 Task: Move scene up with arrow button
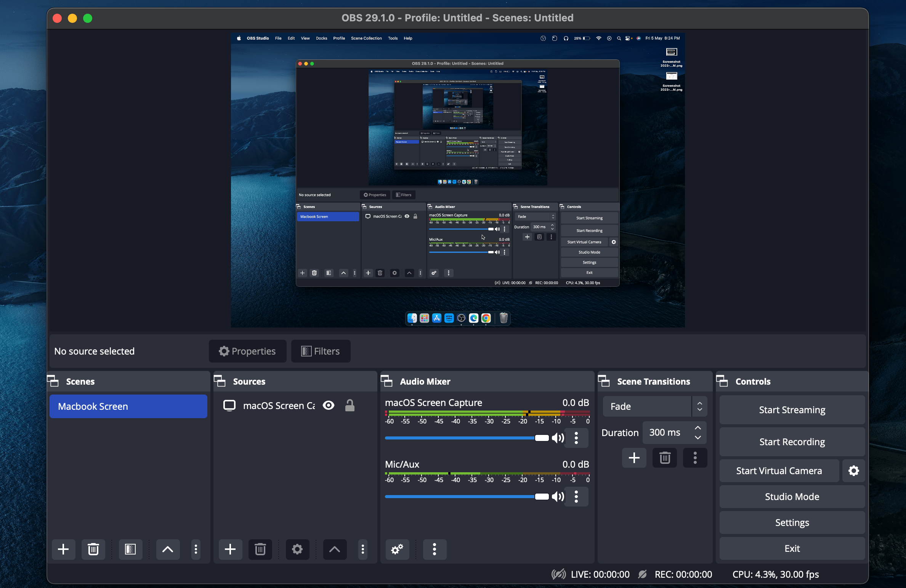pyautogui.click(x=168, y=549)
